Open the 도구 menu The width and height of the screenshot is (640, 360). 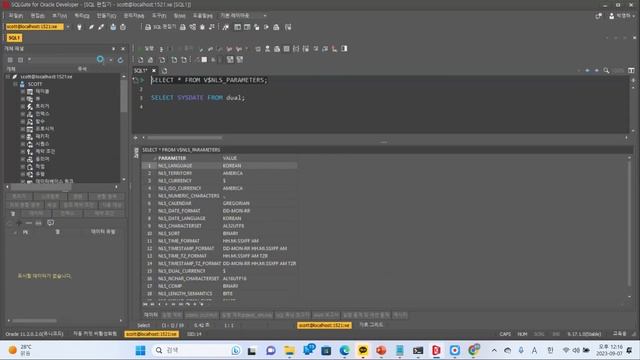(159, 16)
